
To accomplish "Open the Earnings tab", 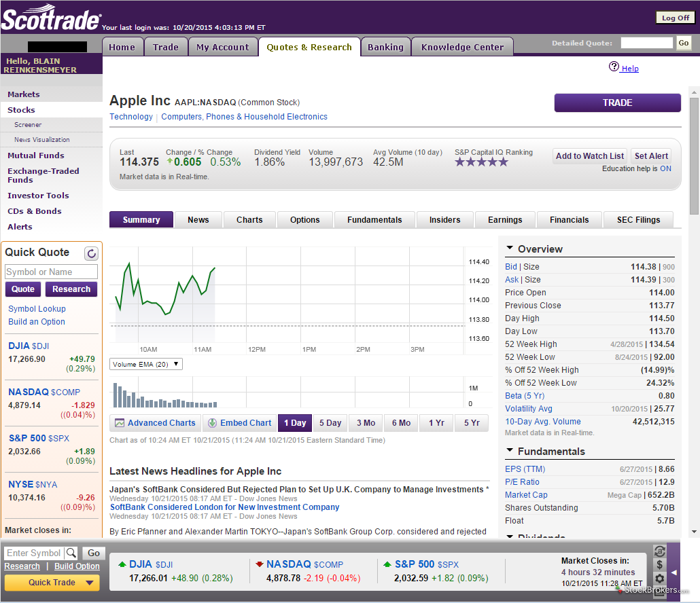I will pos(505,220).
